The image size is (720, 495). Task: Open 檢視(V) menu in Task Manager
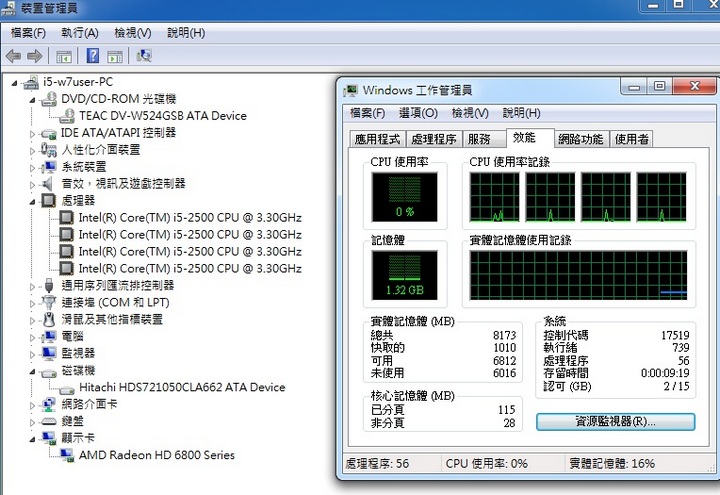pyautogui.click(x=470, y=113)
